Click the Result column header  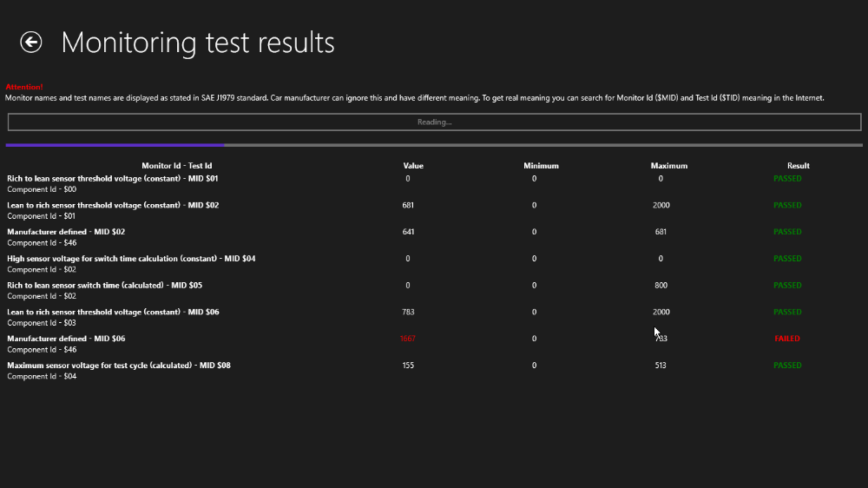click(798, 166)
